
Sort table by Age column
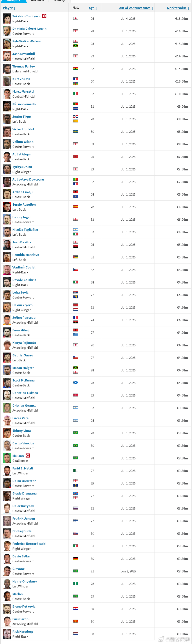click(x=93, y=8)
